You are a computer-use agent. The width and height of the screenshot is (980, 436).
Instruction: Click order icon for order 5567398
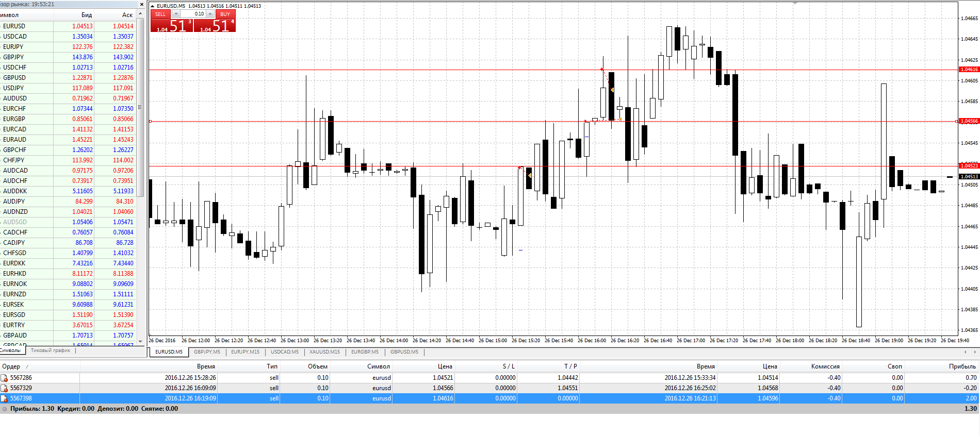pos(5,398)
